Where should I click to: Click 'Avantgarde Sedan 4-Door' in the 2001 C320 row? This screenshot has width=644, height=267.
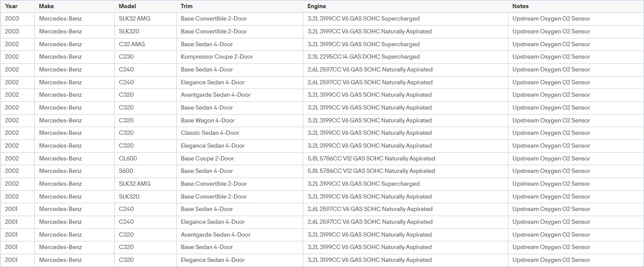pos(216,234)
